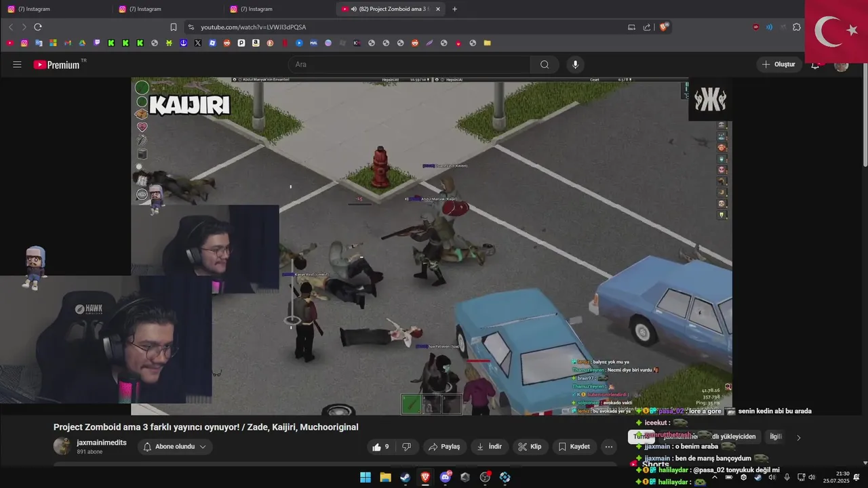Open the blue sound-wave extension
The width and height of the screenshot is (868, 488).
click(x=769, y=27)
